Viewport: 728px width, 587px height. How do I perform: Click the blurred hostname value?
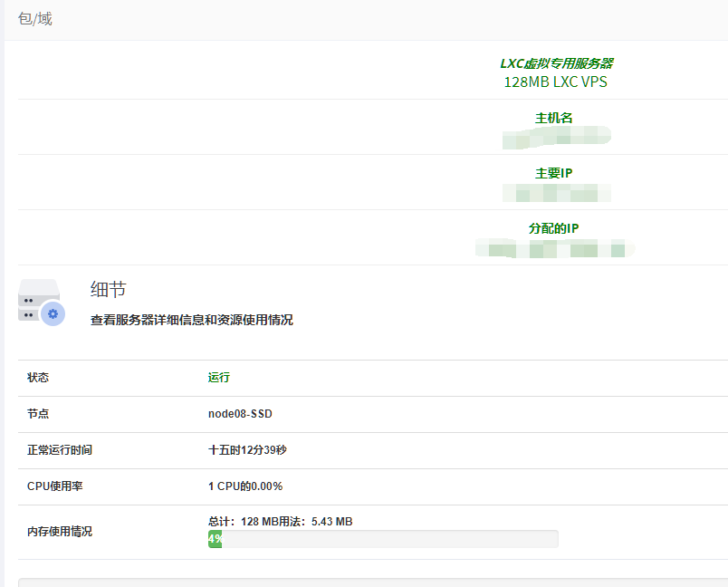click(557, 138)
